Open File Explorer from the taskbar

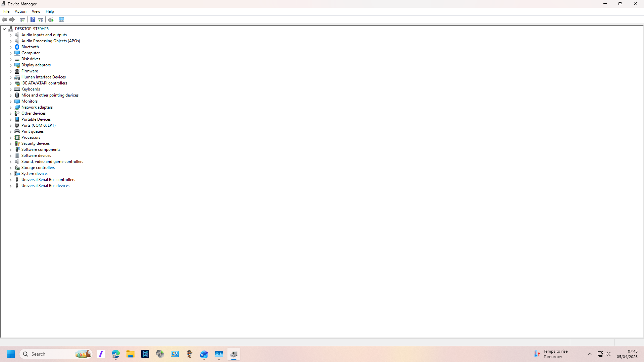(x=130, y=354)
